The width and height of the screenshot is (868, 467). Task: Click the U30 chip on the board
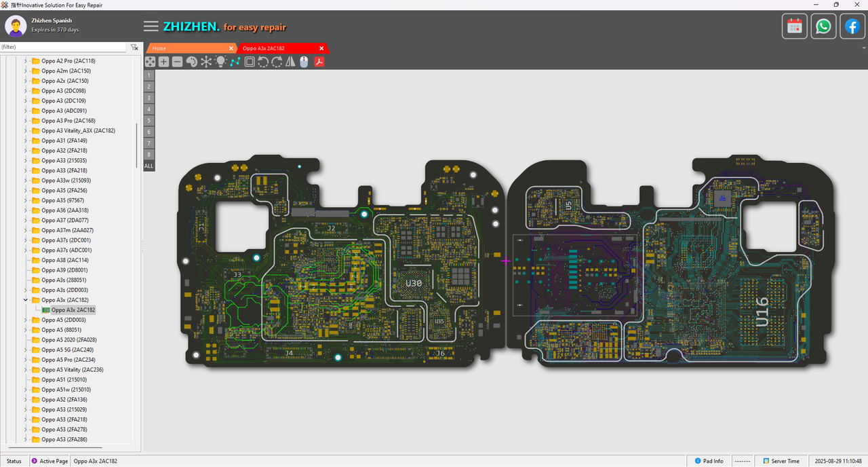[414, 283]
